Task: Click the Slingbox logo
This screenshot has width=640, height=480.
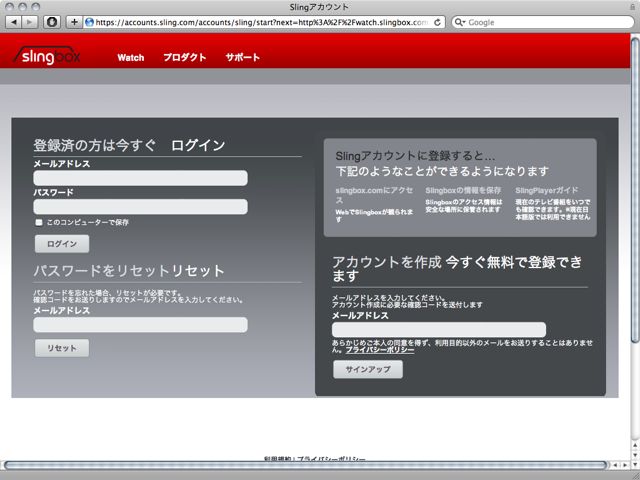Action: point(47,55)
